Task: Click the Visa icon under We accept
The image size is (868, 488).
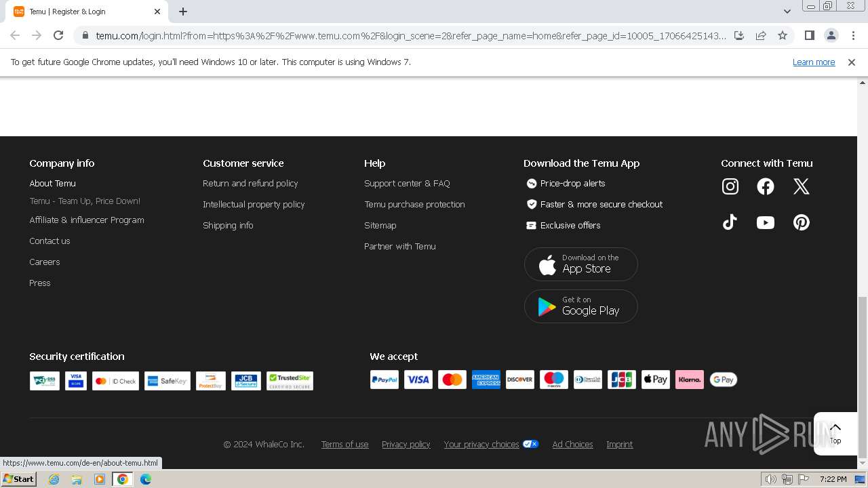Action: pyautogui.click(x=418, y=380)
